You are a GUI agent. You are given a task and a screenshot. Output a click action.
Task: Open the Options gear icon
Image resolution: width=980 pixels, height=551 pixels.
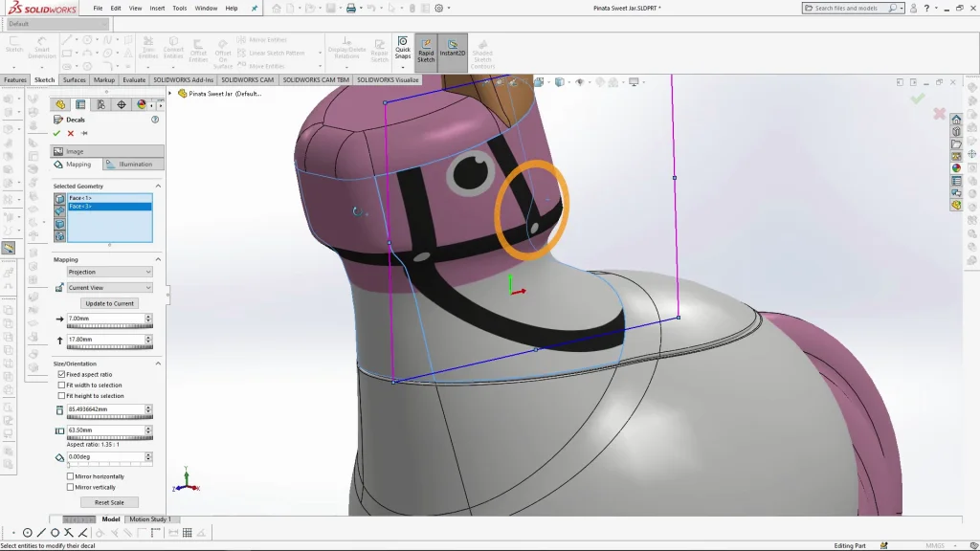tap(438, 8)
